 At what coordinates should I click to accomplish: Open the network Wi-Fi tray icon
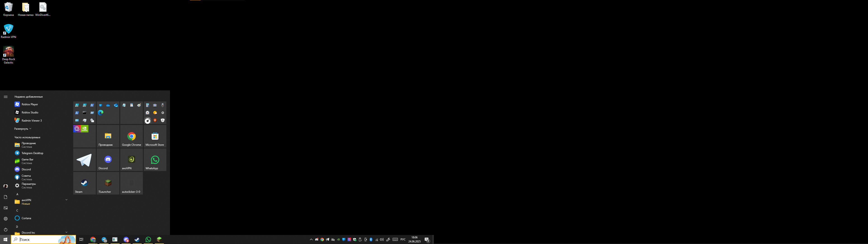point(376,240)
